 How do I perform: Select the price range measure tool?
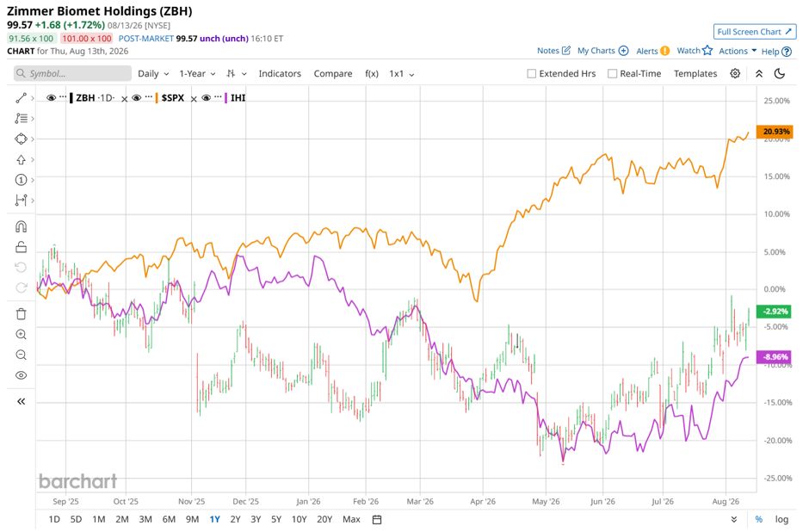pos(21,201)
